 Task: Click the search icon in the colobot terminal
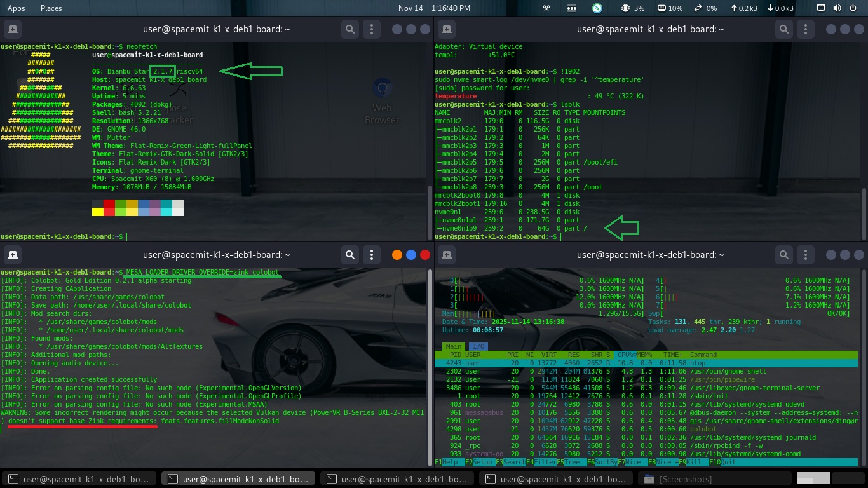pos(349,255)
